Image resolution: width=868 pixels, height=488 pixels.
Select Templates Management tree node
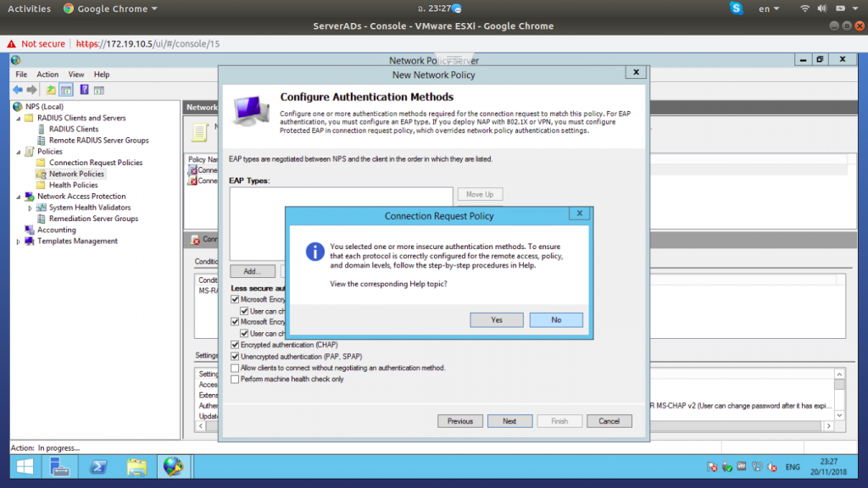click(77, 241)
